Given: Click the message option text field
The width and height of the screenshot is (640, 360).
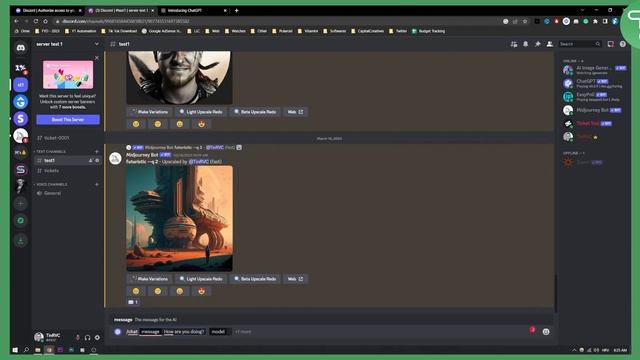Looking at the screenshot, I should tap(184, 332).
